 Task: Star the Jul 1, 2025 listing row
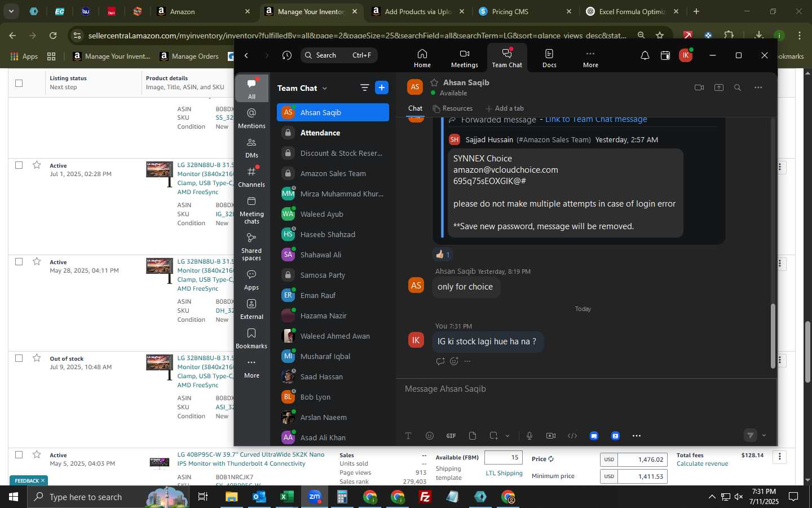[37, 165]
